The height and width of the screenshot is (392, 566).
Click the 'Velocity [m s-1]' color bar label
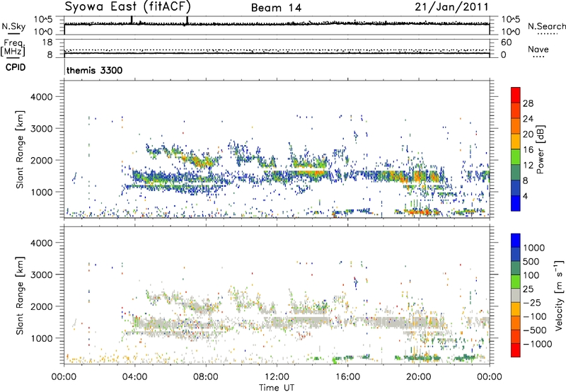[559, 295]
